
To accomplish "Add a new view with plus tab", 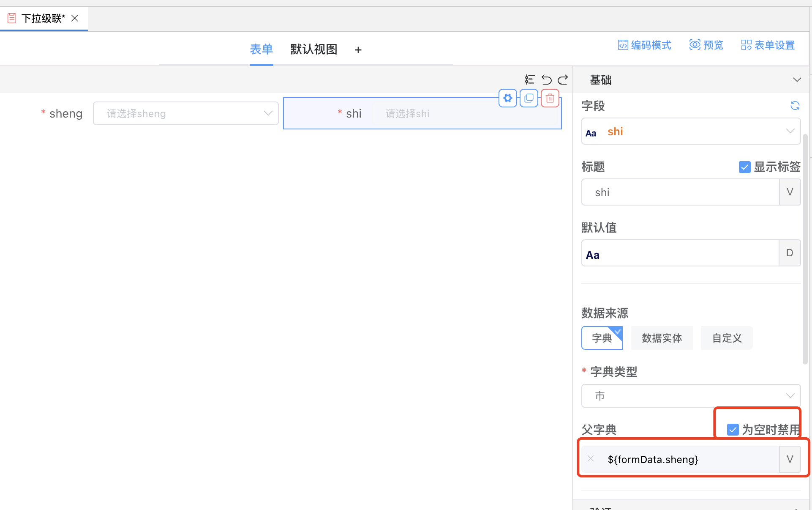I will pos(358,50).
